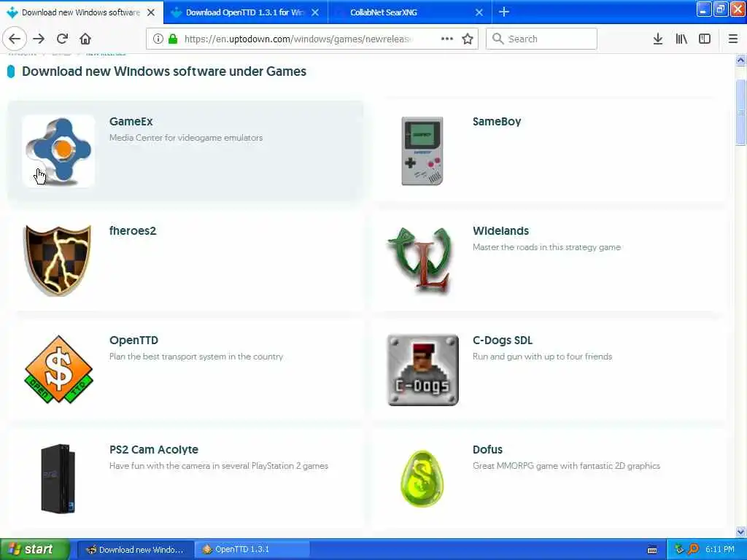The width and height of the screenshot is (747, 560).
Task: Select the Download new Windows software tab
Action: [x=81, y=12]
